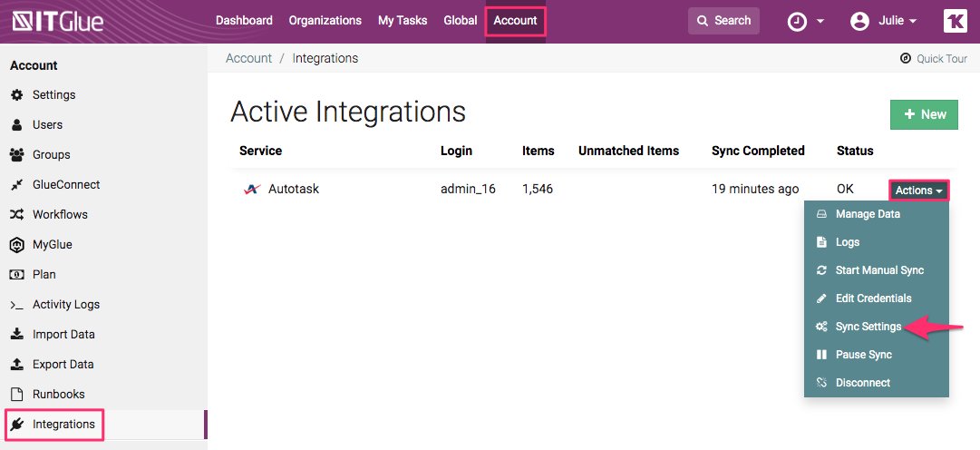Click the IT Glue logo
Screen dimensions: 980x450
pyautogui.click(x=58, y=21)
